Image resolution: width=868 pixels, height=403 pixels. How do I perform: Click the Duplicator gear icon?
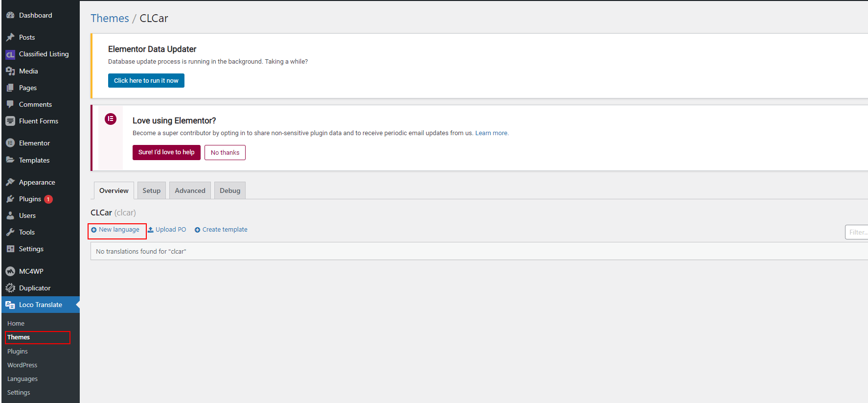(x=10, y=288)
